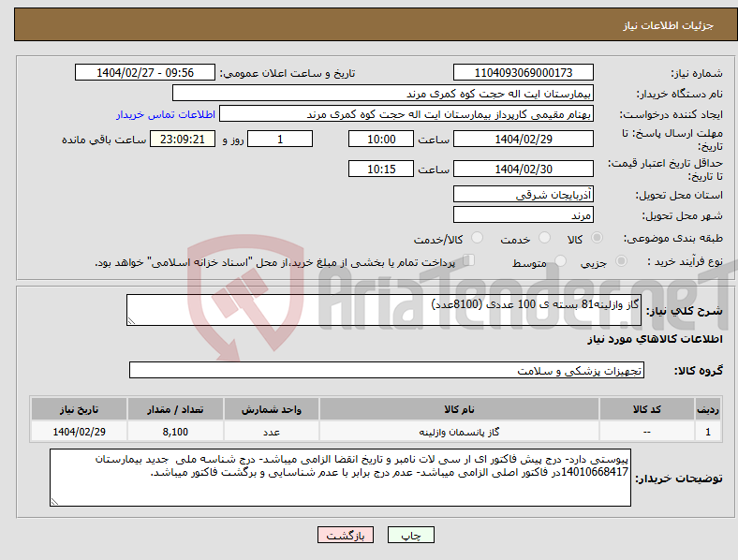738x560 pixels.
Task: Click the remaining days field showing 1
Action: click(x=280, y=139)
